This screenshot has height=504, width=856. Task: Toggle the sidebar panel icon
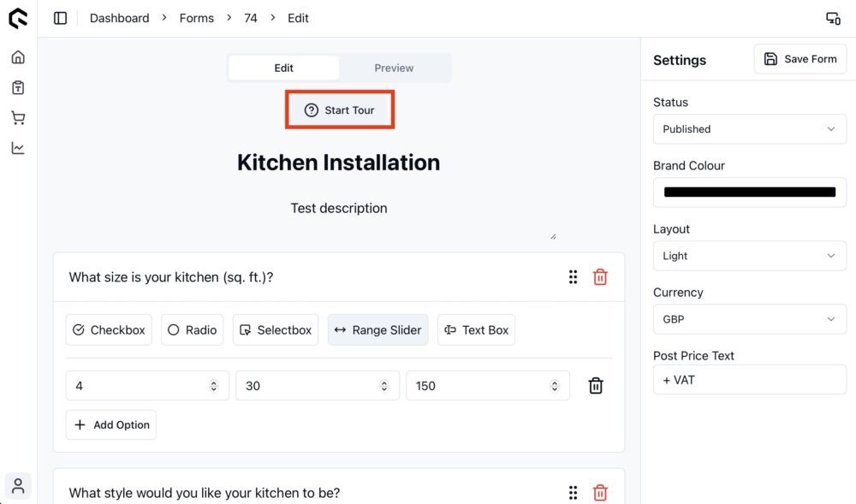coord(60,18)
